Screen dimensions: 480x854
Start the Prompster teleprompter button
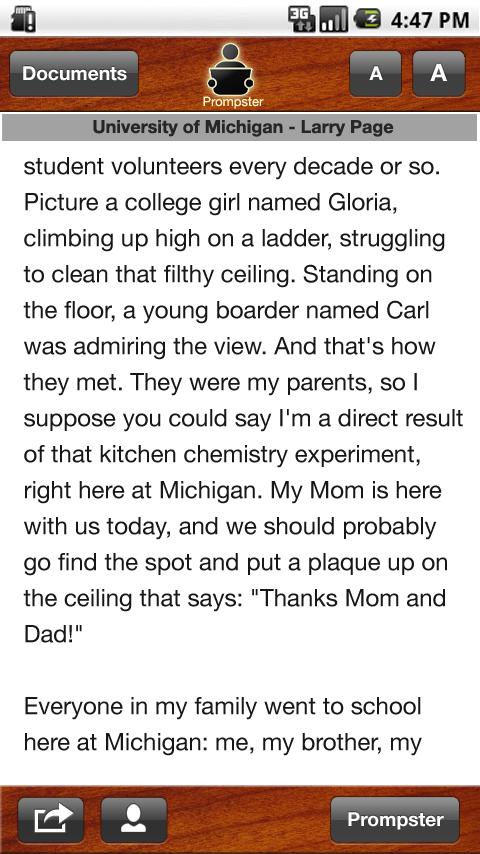tap(395, 820)
